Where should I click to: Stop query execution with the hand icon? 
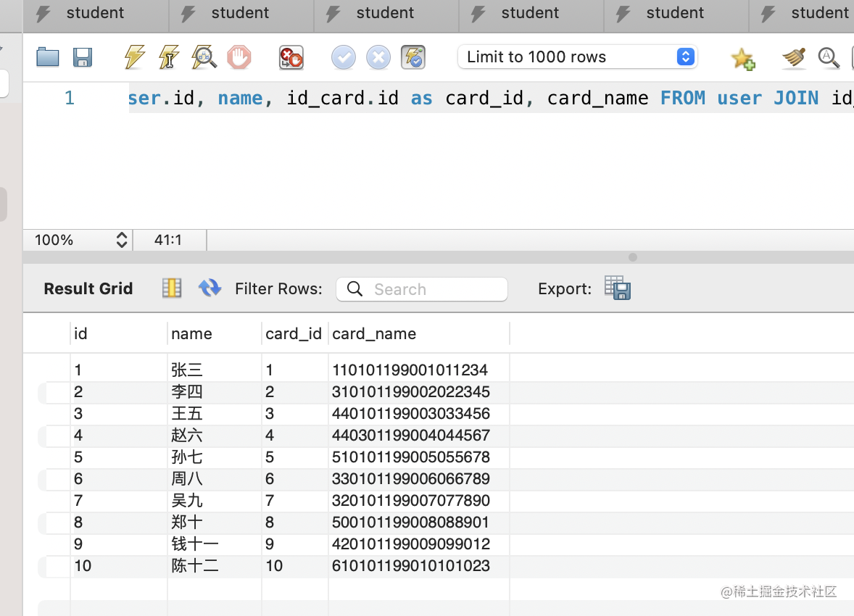pos(239,57)
